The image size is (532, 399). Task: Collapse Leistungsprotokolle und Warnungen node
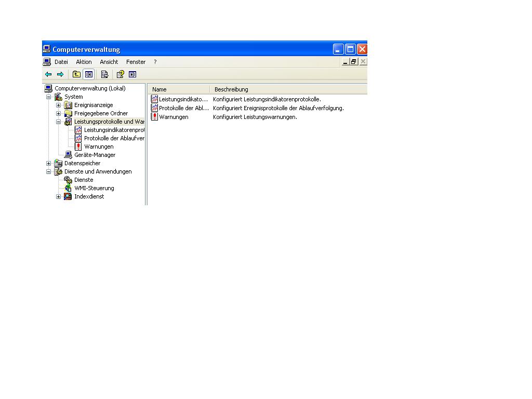[x=58, y=122]
